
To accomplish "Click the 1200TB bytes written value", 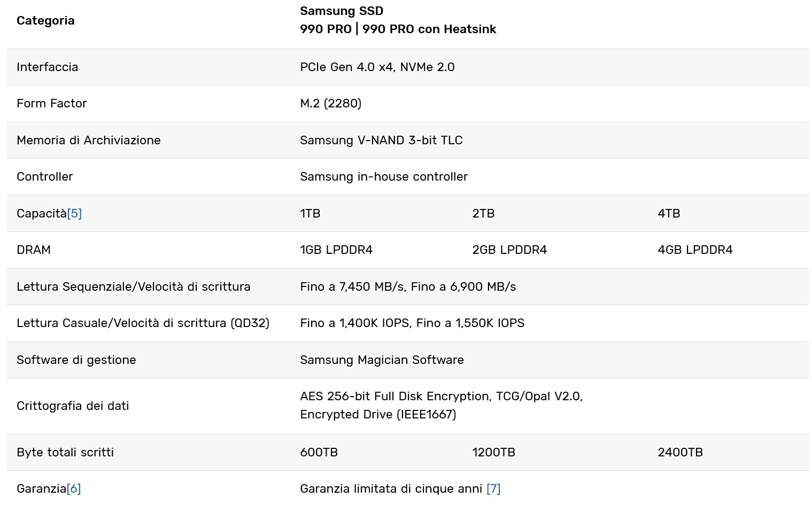I will click(x=493, y=452).
